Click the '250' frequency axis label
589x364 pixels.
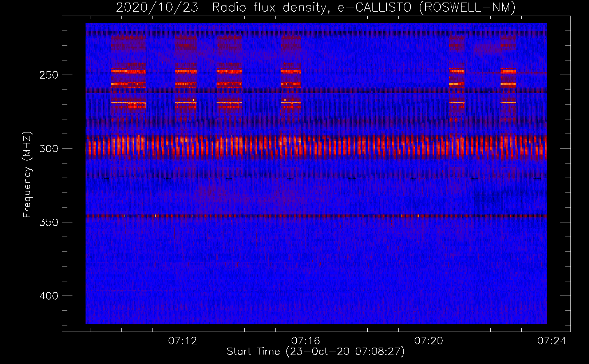coord(49,75)
